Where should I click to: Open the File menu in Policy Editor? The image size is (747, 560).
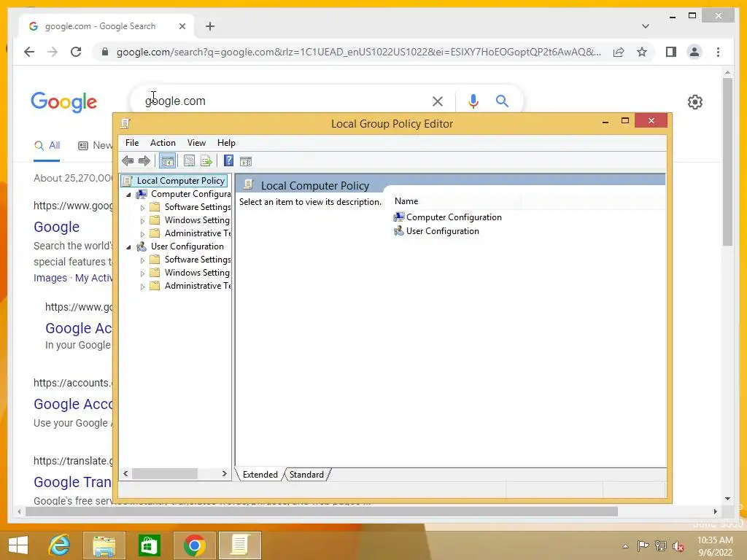(x=132, y=143)
